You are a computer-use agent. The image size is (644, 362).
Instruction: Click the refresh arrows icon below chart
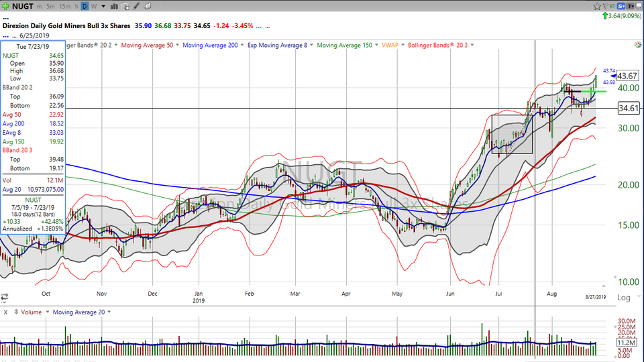(x=4, y=296)
